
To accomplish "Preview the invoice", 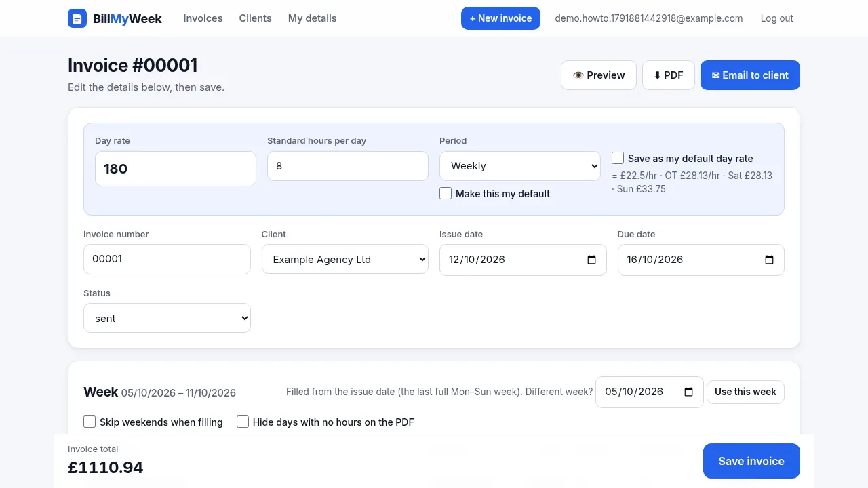I will point(599,75).
